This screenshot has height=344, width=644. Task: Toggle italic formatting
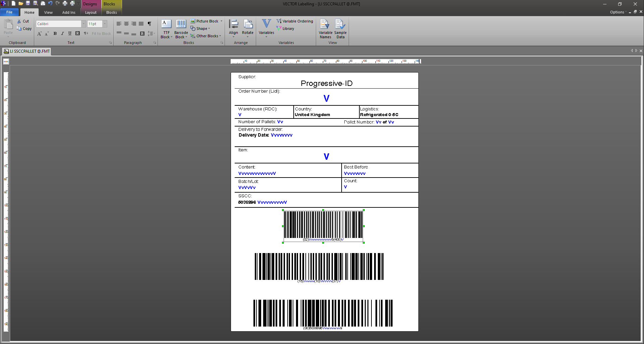[62, 34]
